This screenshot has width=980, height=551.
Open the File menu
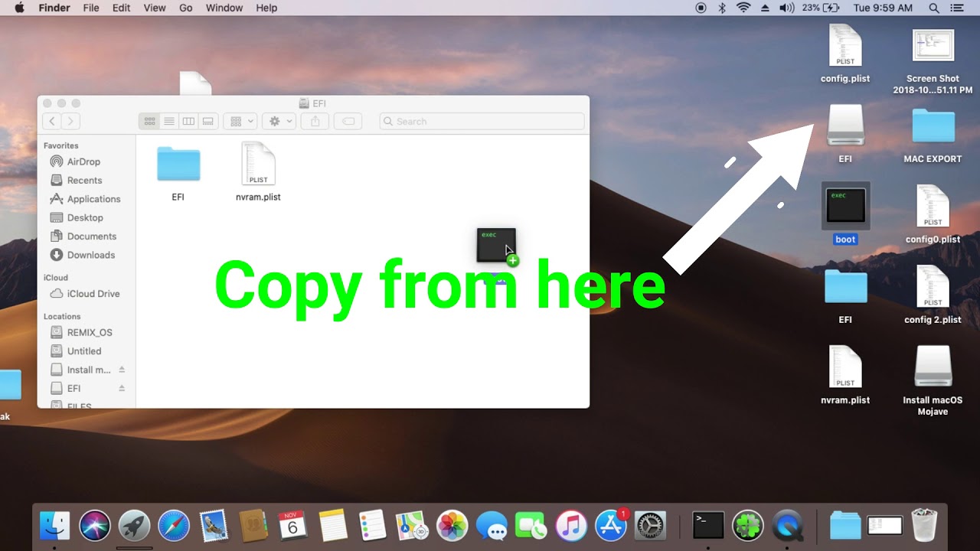91,8
